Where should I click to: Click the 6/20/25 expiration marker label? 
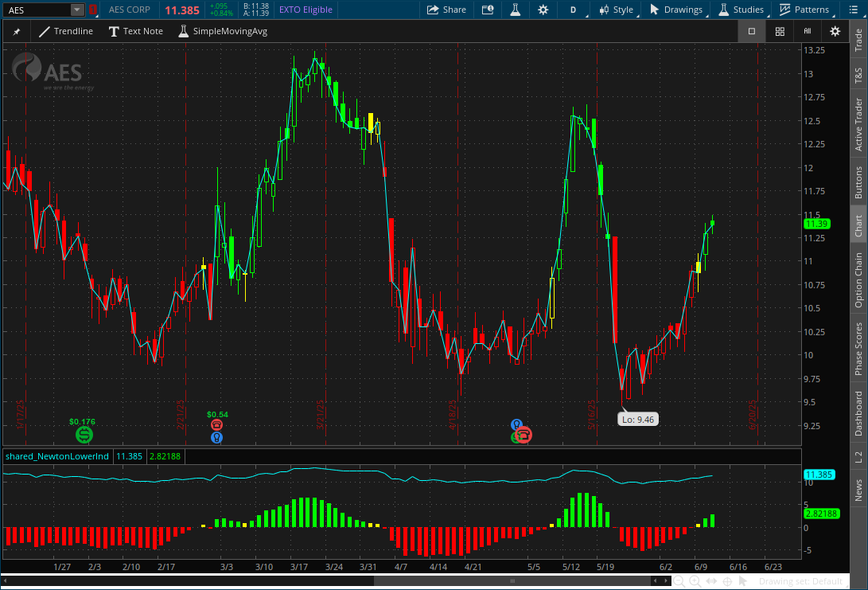pos(753,415)
